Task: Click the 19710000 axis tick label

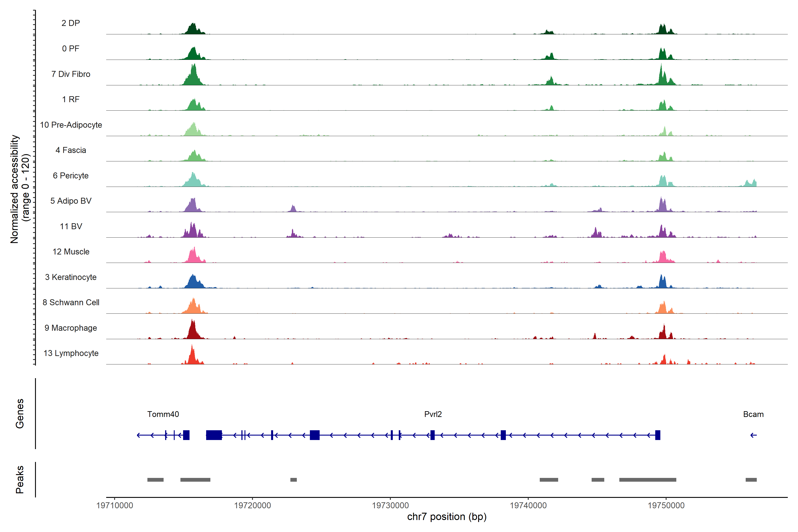Action: pyautogui.click(x=115, y=505)
